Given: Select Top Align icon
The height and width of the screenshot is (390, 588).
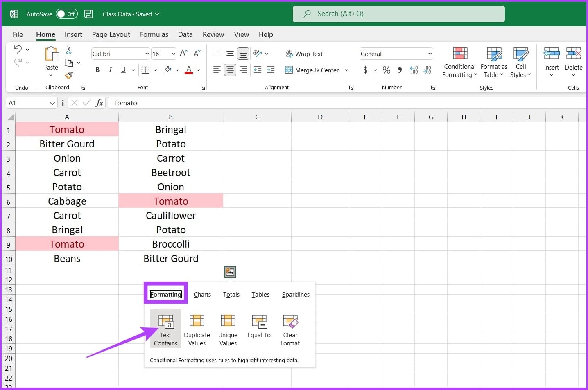Looking at the screenshot, I should pos(217,53).
